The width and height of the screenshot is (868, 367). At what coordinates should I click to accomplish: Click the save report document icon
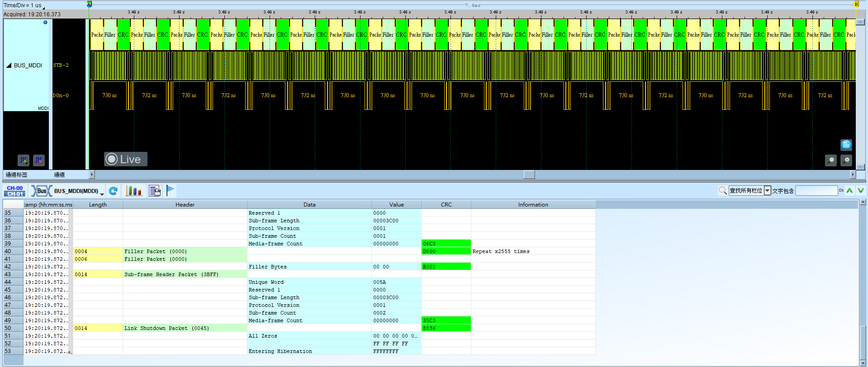coord(155,191)
